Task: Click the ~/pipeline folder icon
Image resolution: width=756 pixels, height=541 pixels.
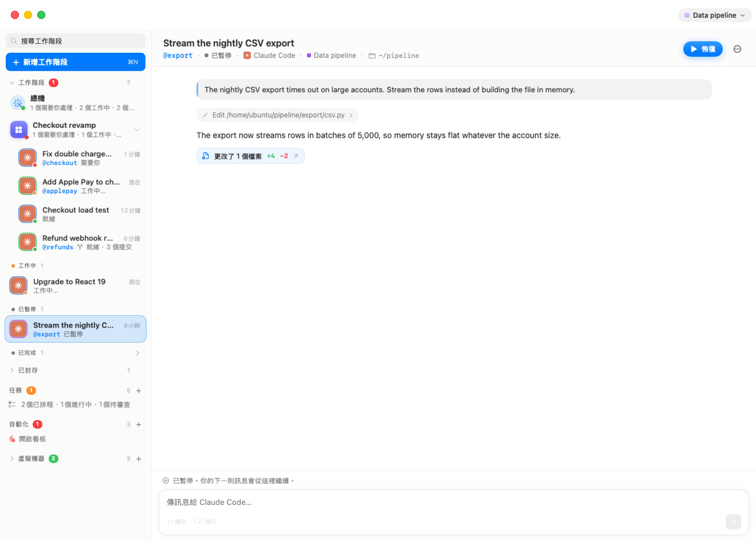Action: click(x=372, y=56)
